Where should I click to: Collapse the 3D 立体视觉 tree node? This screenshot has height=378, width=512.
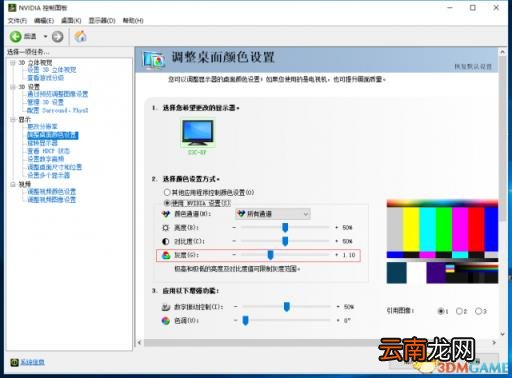point(13,63)
